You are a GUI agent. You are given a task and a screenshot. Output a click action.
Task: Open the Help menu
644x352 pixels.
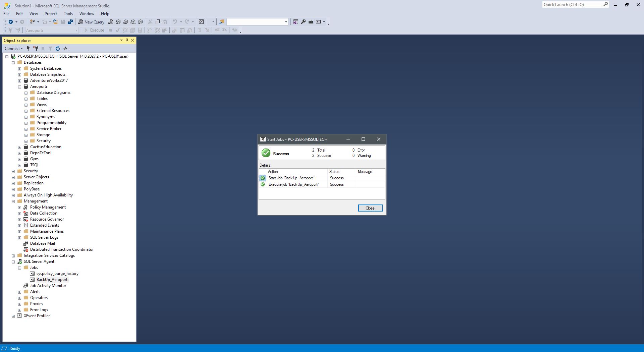point(105,13)
